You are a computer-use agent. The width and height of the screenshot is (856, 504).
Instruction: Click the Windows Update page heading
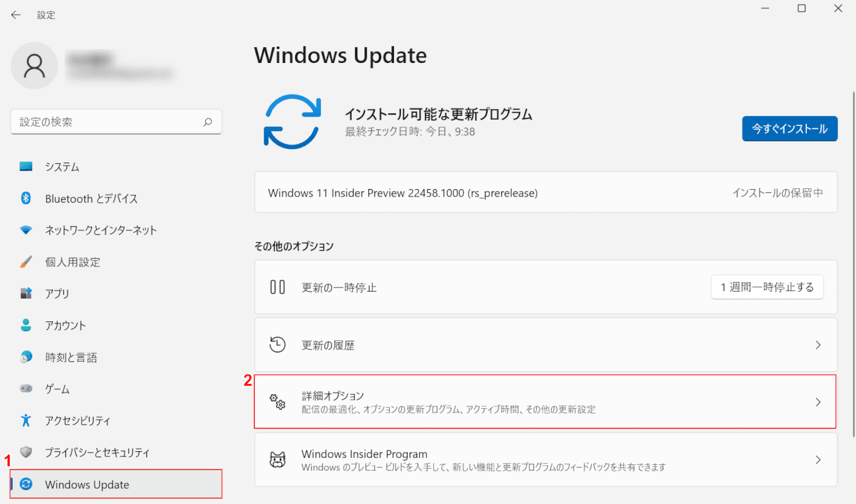[x=340, y=55]
